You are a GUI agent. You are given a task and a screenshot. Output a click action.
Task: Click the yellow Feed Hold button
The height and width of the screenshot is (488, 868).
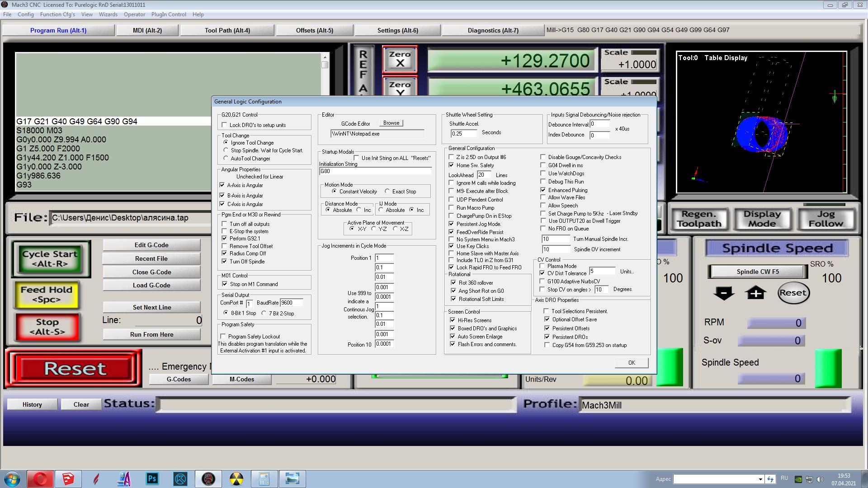click(46, 295)
